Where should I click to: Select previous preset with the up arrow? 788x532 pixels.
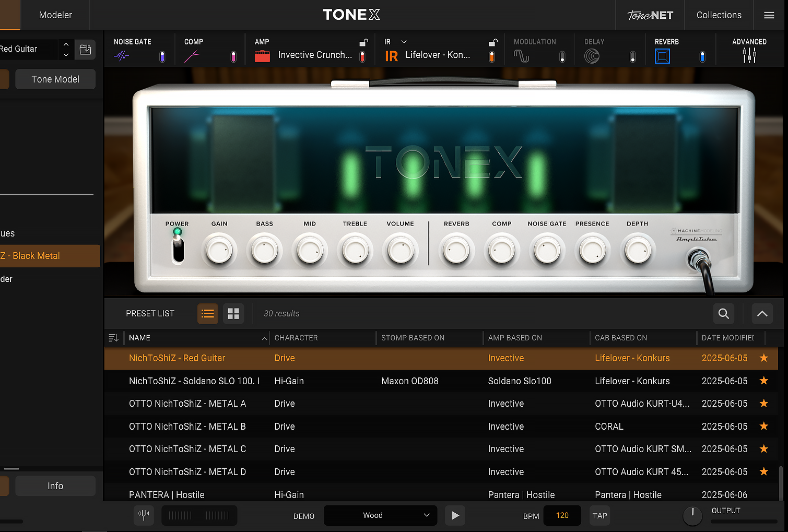point(66,44)
